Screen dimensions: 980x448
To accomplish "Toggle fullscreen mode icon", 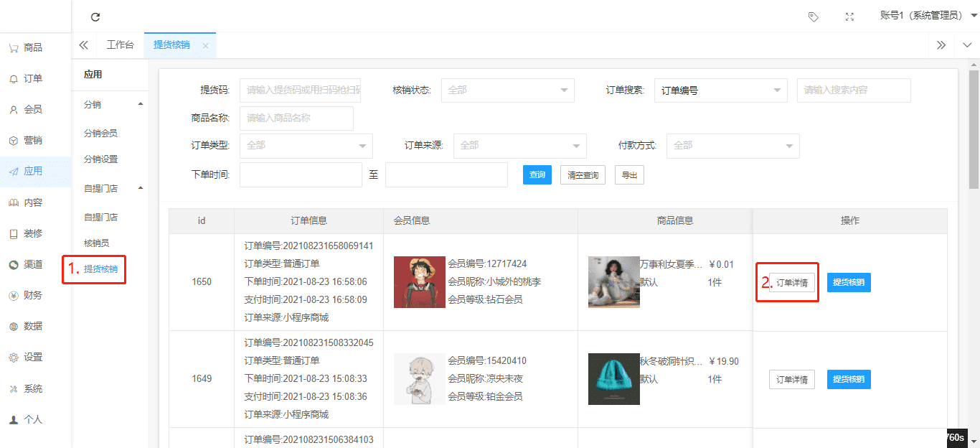I will pyautogui.click(x=850, y=17).
